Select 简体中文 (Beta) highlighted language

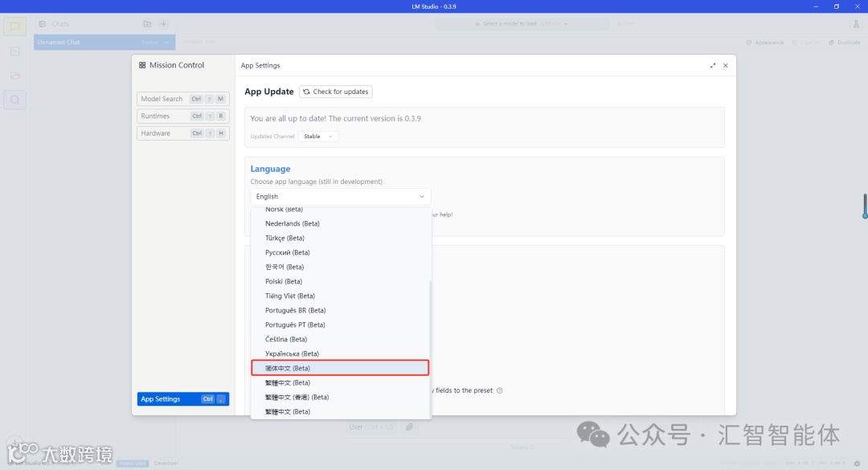pos(341,368)
